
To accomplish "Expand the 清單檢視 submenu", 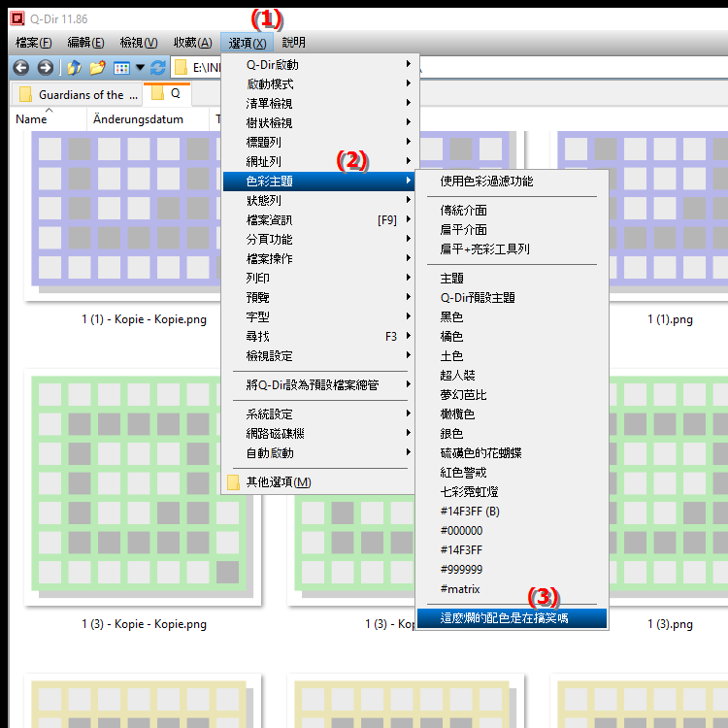I will [x=318, y=104].
